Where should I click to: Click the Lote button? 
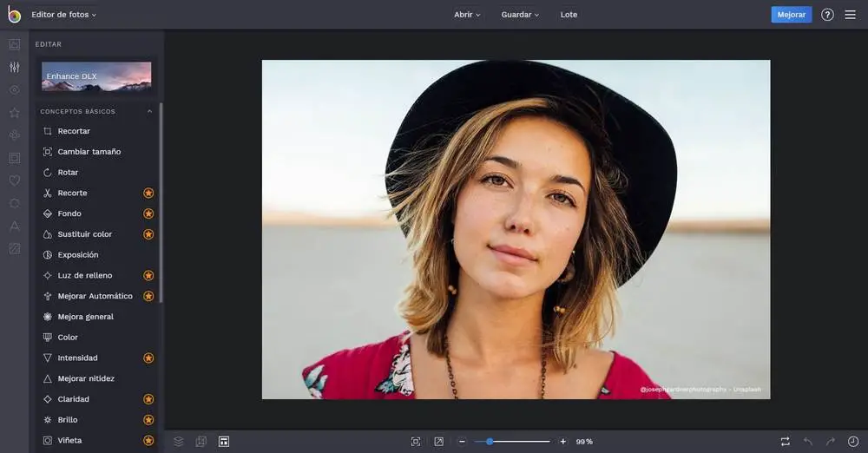(569, 15)
